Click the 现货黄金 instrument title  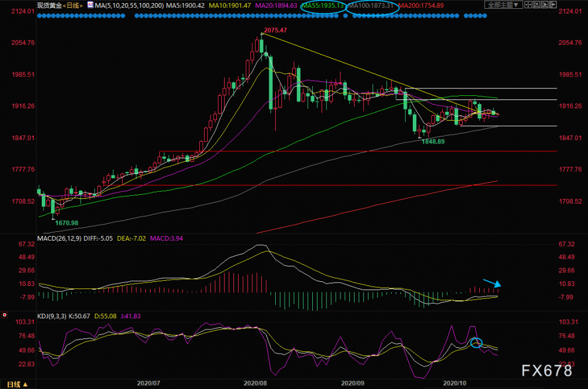point(49,5)
